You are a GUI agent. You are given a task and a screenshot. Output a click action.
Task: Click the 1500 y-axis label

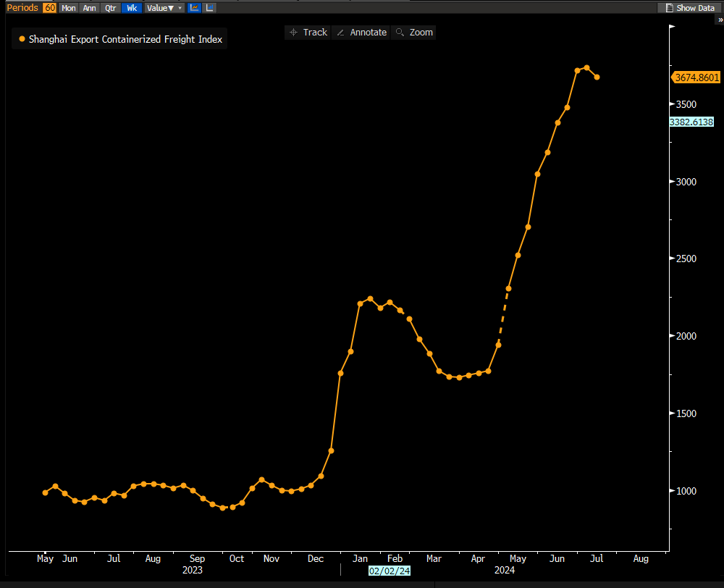686,414
